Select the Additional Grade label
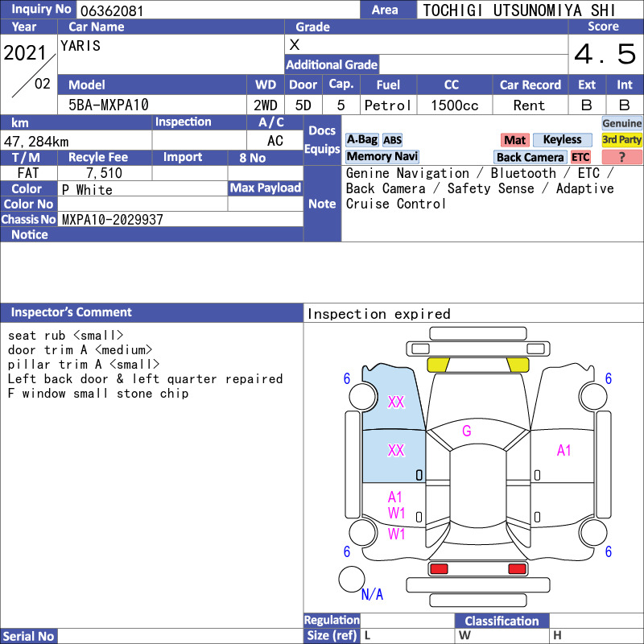The width and height of the screenshot is (644, 644). [332, 65]
